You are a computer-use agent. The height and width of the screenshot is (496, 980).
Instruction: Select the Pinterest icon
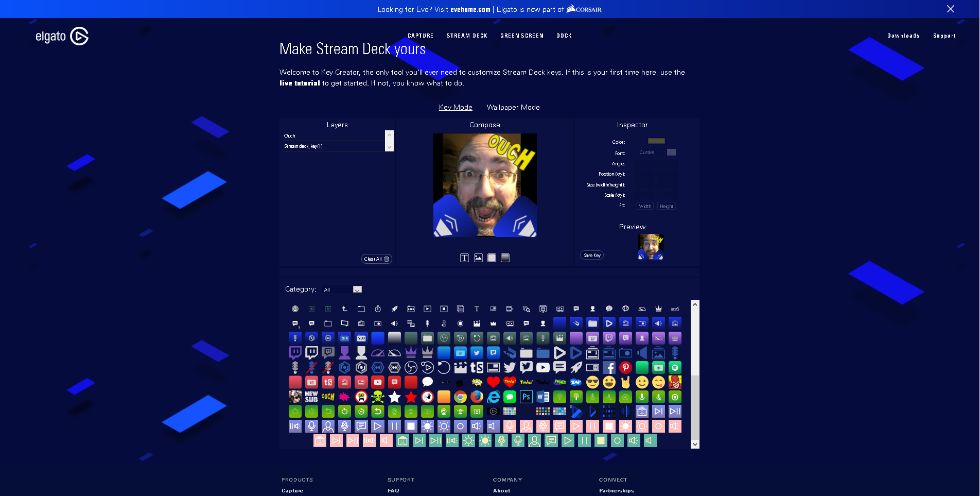pos(625,368)
